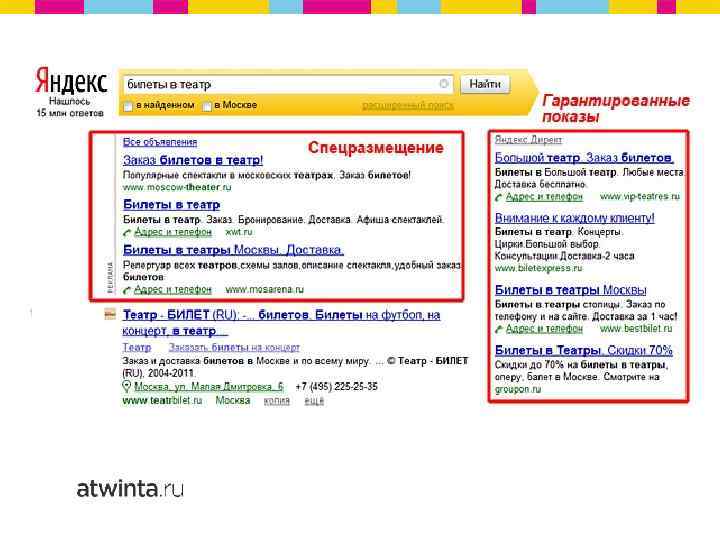Click the 'Москва' region label under the teatrbilet result
Screen dimensions: 720x540
(233, 400)
